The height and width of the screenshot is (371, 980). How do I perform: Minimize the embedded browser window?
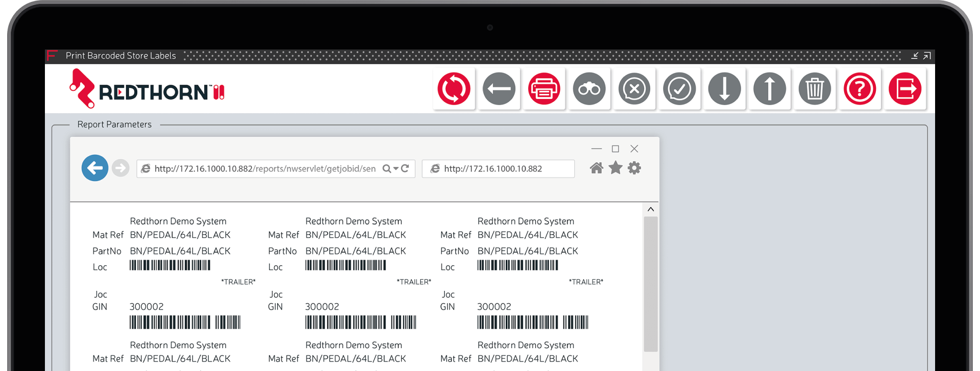tap(597, 149)
